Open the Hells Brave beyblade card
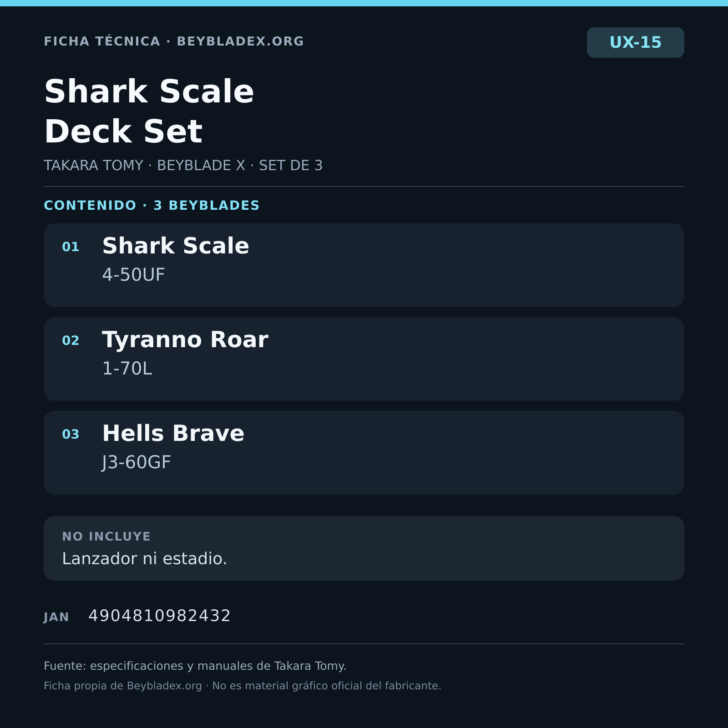 [x=364, y=453]
